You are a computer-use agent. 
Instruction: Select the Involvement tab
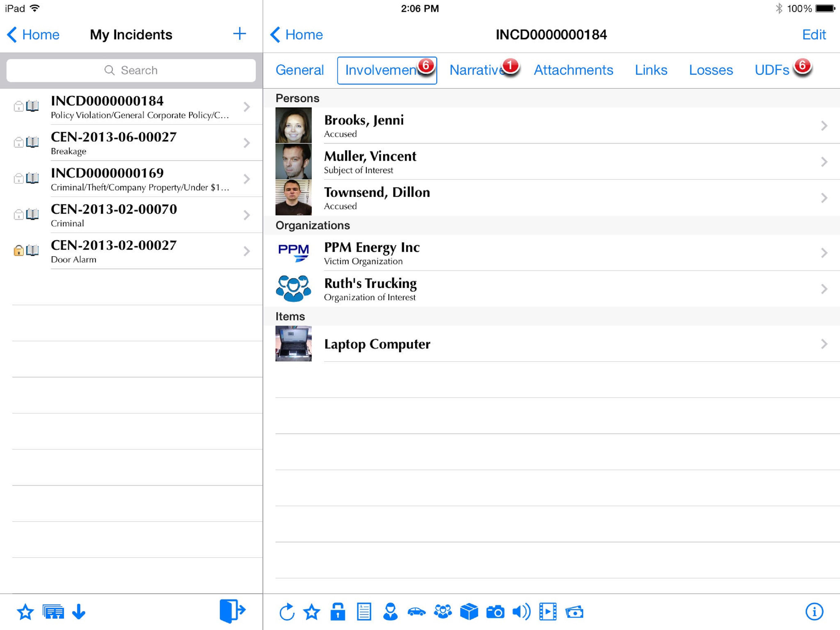[387, 70]
